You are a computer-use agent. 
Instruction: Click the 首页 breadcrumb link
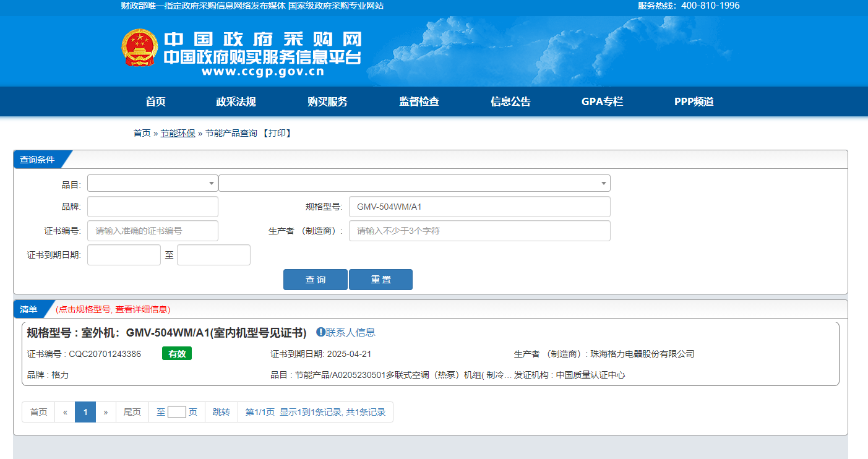coord(142,133)
